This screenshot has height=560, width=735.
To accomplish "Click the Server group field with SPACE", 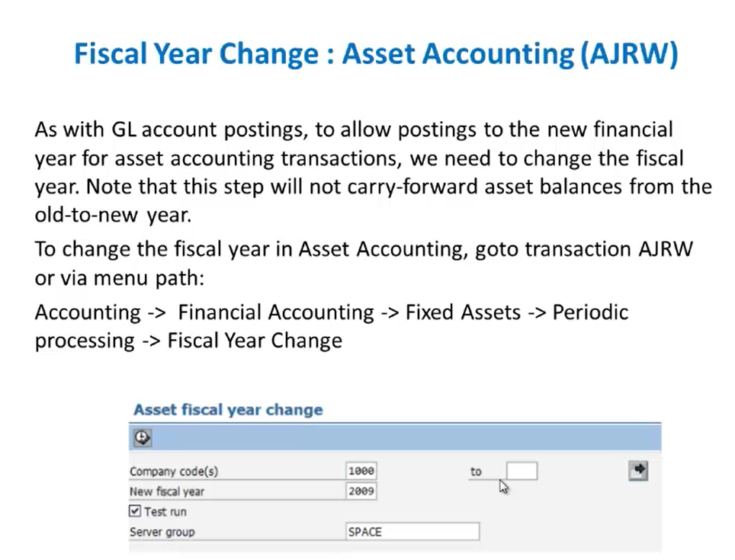I will coord(412,532).
